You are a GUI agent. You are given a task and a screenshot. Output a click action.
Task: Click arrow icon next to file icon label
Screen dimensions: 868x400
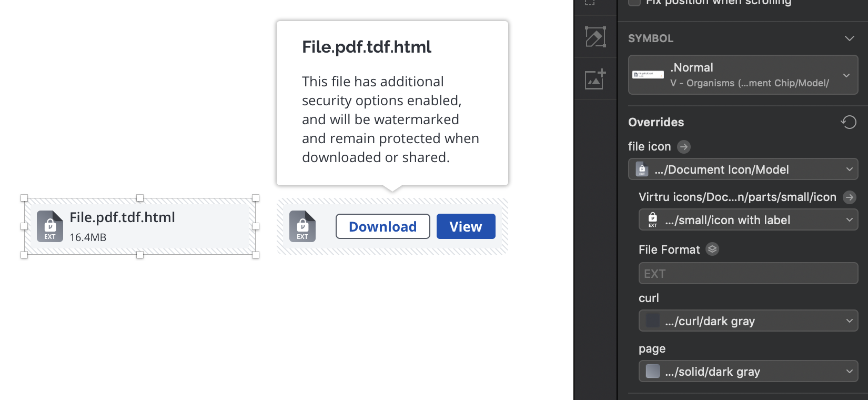coord(683,147)
